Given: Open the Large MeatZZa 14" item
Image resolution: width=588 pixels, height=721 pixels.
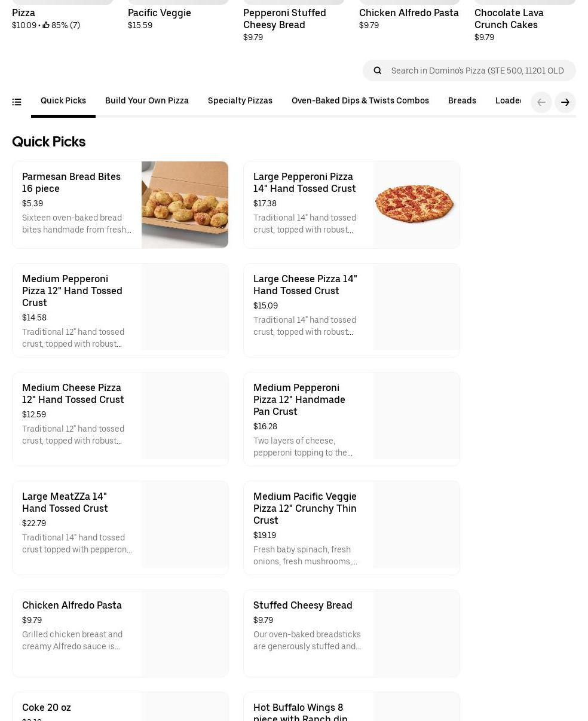Looking at the screenshot, I should (65, 502).
